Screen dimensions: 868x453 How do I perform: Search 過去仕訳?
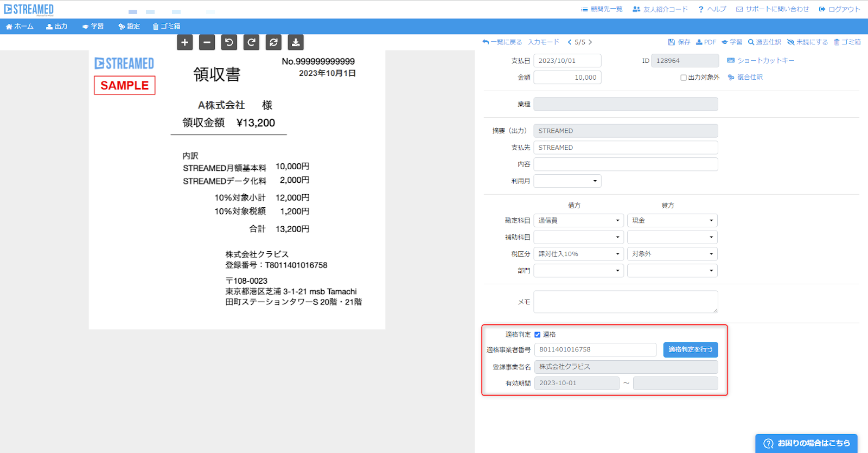pos(765,42)
